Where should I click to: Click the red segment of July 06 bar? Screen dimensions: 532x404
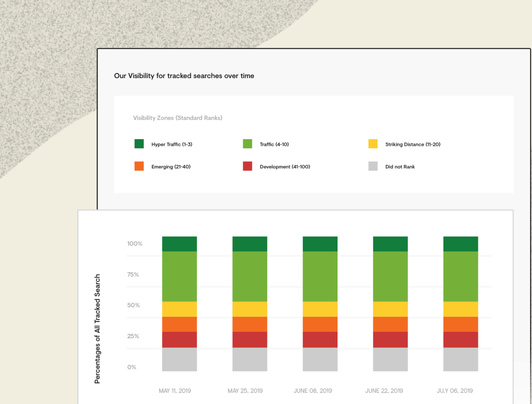click(460, 339)
